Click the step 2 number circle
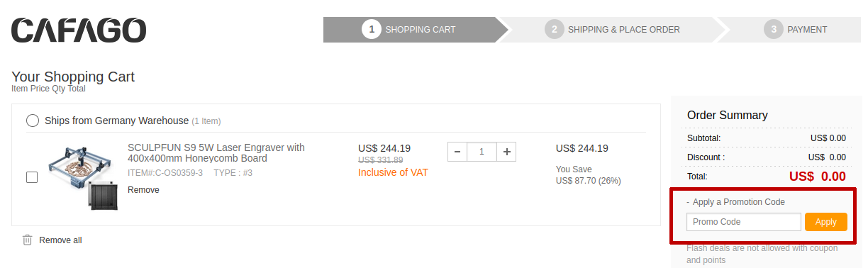 [555, 30]
